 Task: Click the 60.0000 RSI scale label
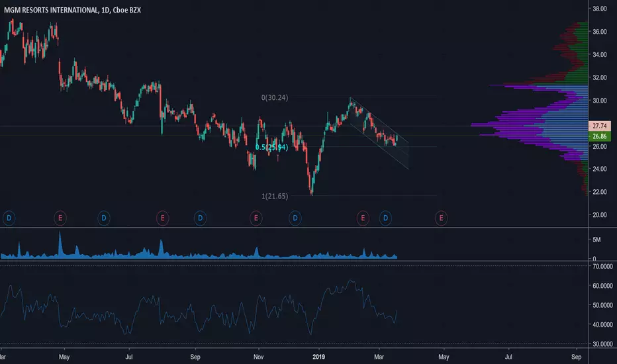click(603, 286)
